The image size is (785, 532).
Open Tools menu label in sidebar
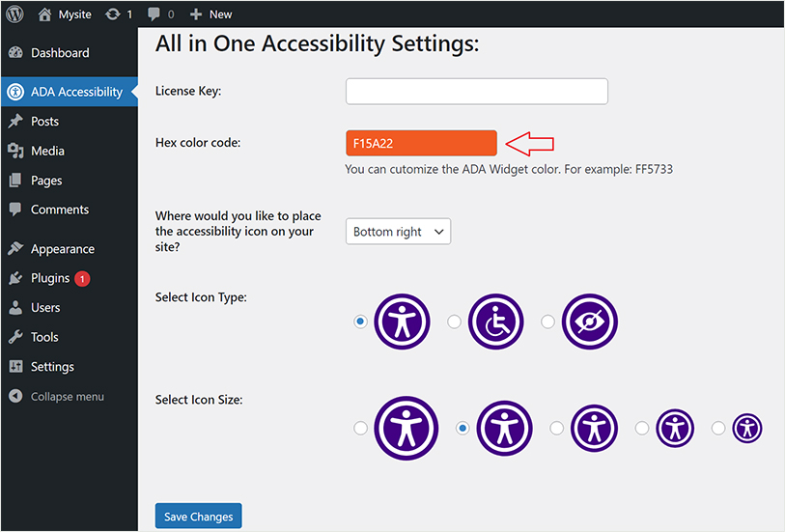click(44, 337)
